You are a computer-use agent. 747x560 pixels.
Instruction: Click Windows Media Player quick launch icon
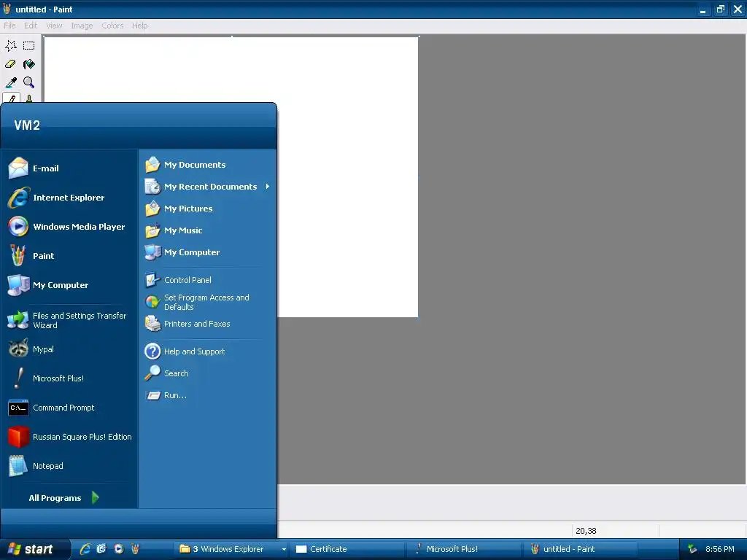(x=118, y=549)
